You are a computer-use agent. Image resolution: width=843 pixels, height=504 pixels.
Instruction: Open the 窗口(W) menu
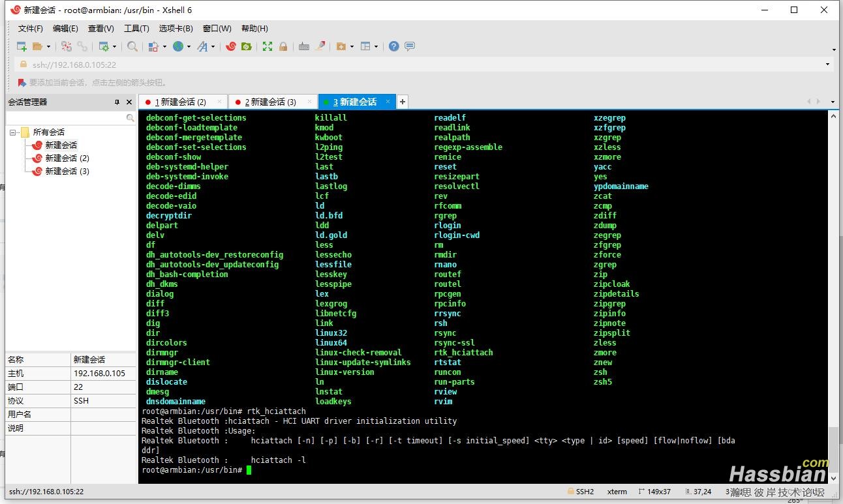(217, 29)
